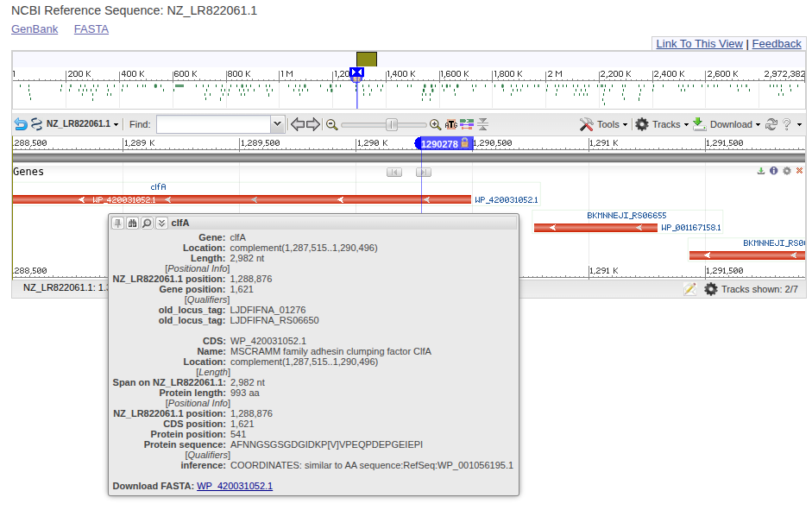
Task: Click Link To This View
Action: [700, 44]
